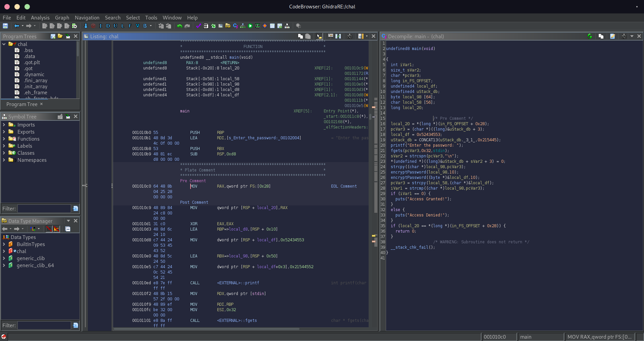Click the Listing horizontal scrollbar
644x341 pixels.
click(206, 329)
